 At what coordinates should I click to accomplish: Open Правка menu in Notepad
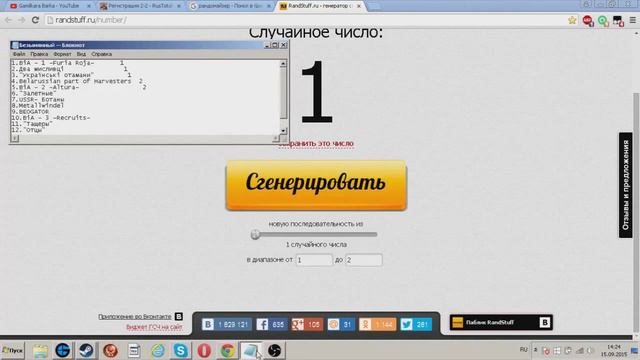pos(39,54)
